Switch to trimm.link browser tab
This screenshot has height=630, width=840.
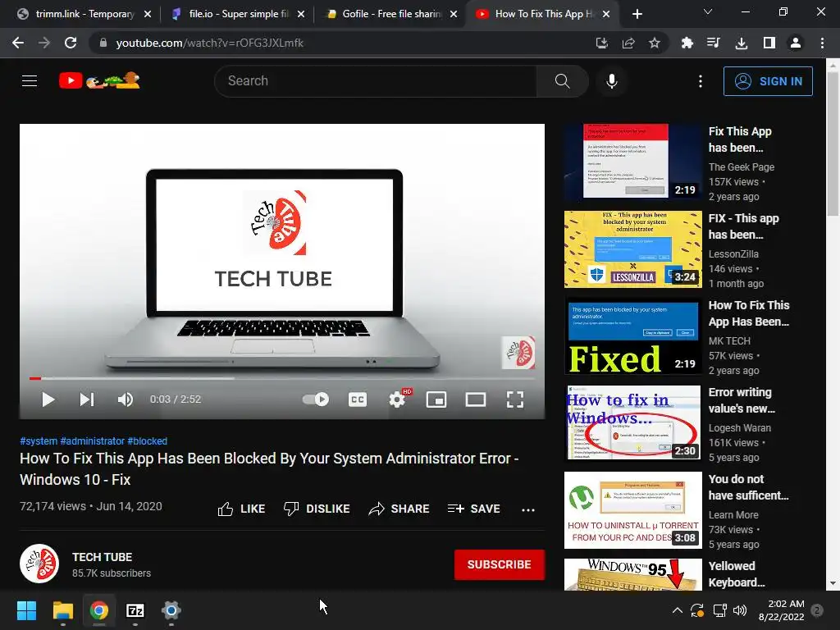(83, 14)
